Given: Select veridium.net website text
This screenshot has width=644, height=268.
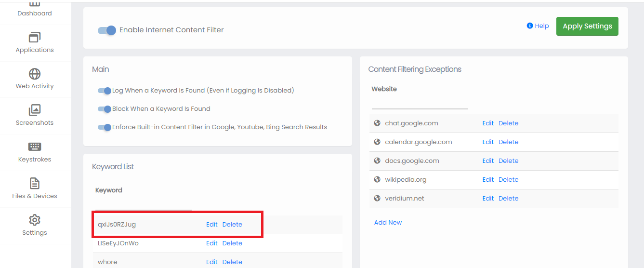Looking at the screenshot, I should [405, 198].
